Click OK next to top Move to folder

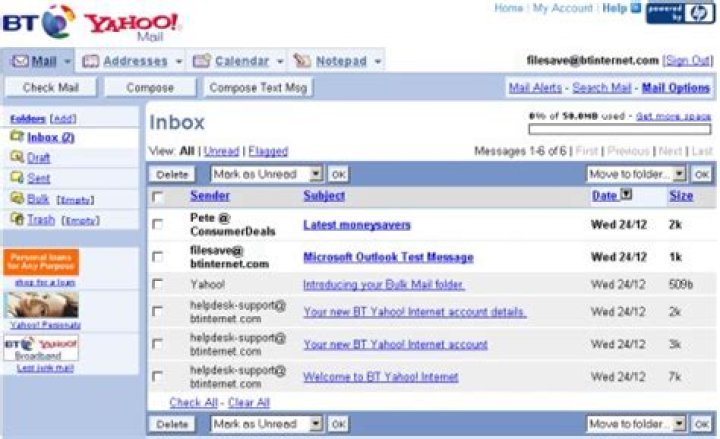[702, 174]
